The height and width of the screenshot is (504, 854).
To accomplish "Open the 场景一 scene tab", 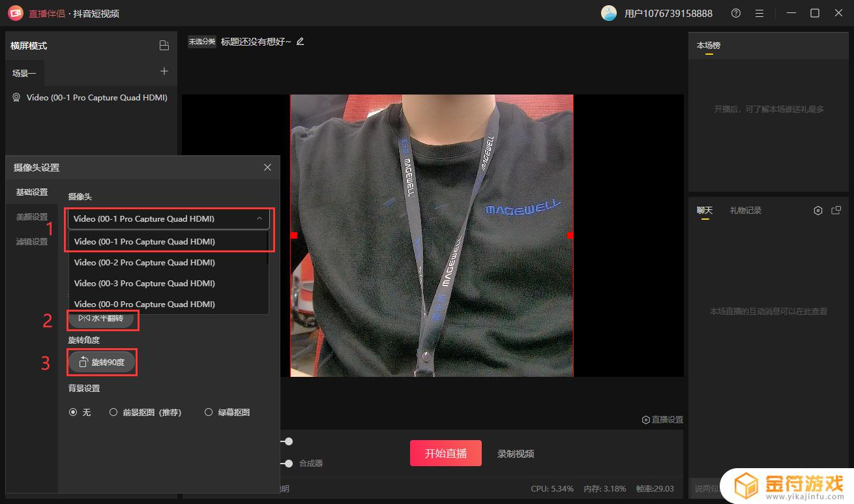I will [x=25, y=73].
